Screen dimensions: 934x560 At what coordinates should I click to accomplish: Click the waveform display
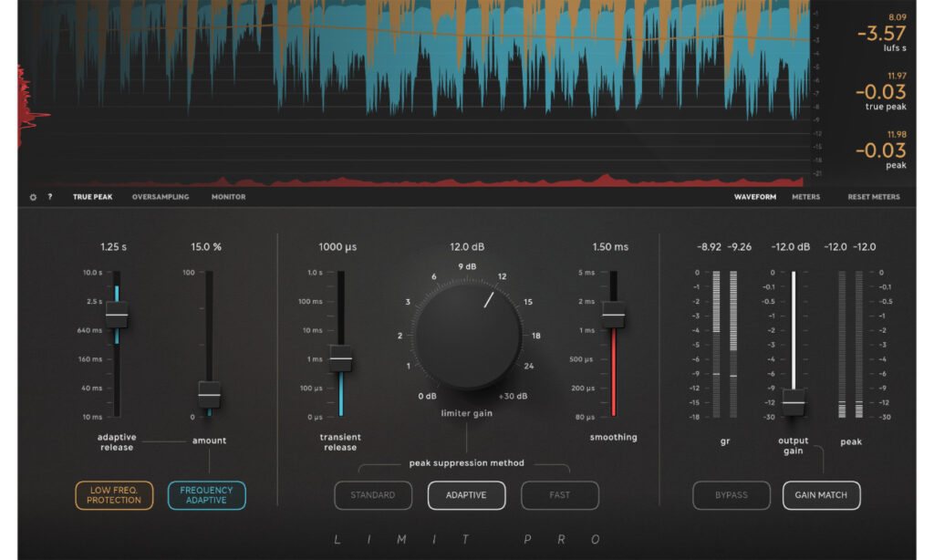coord(414,92)
